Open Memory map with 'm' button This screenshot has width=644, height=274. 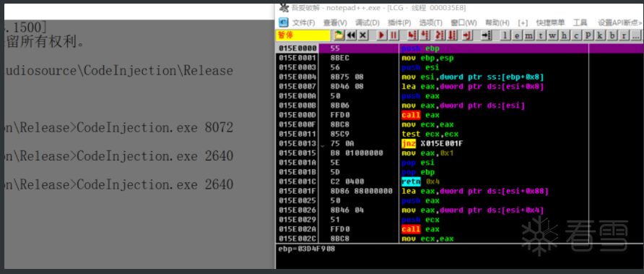529,36
